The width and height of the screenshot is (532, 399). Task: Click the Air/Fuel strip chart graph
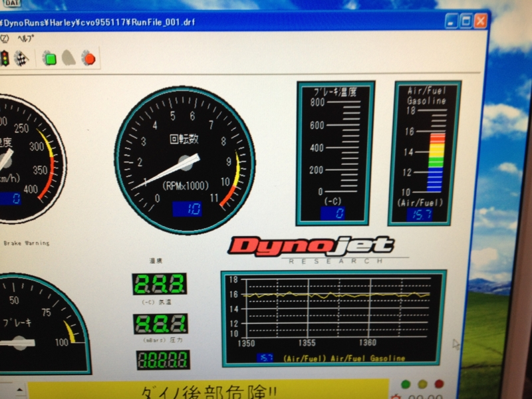click(334, 319)
